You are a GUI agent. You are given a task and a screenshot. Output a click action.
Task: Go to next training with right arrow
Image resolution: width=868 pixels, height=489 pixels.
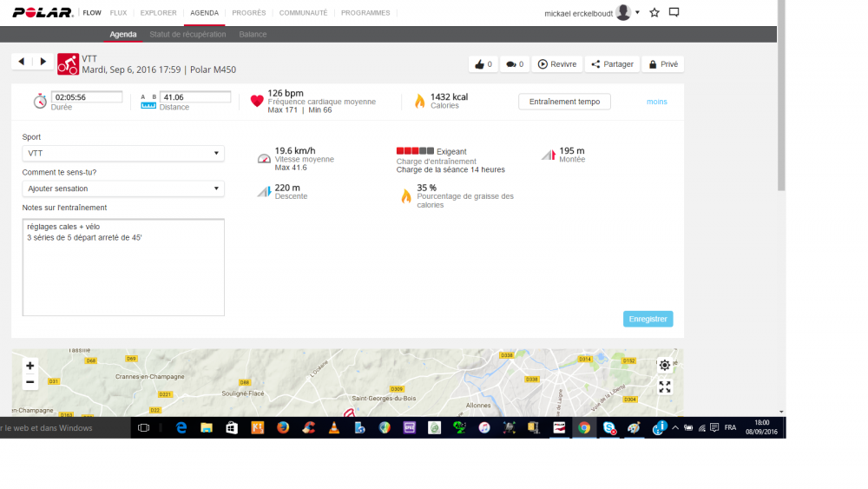pos(43,62)
